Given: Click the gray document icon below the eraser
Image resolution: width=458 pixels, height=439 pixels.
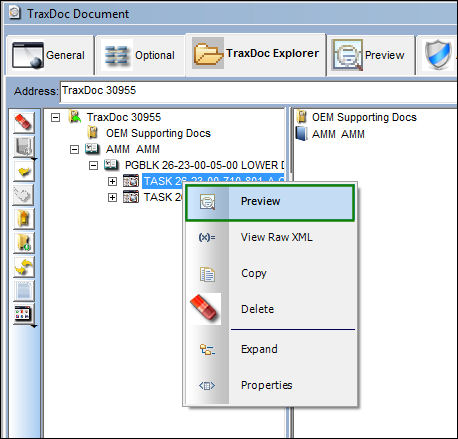Looking at the screenshot, I should tap(24, 147).
